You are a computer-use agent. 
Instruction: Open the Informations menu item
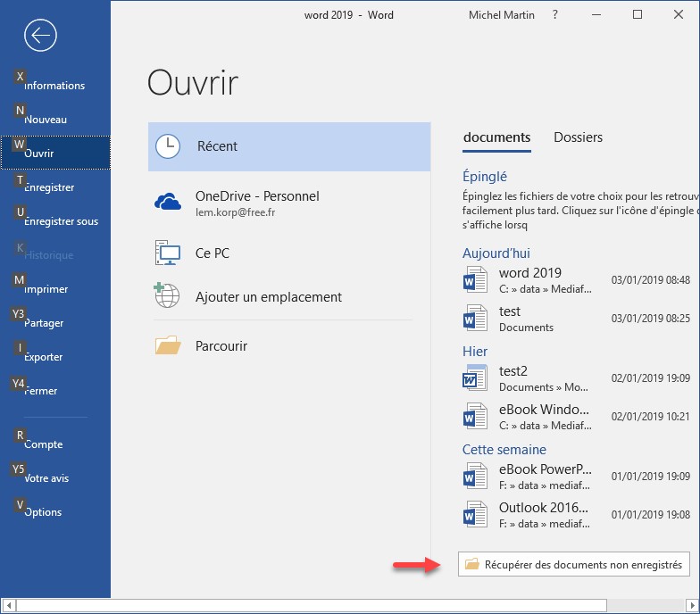[x=54, y=86]
